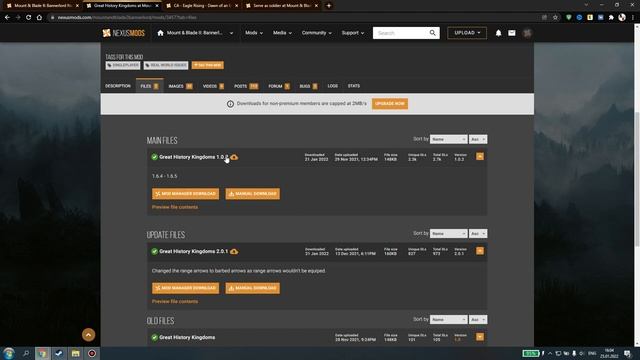Open the Update Files Sort by Name dropdown

(448, 234)
